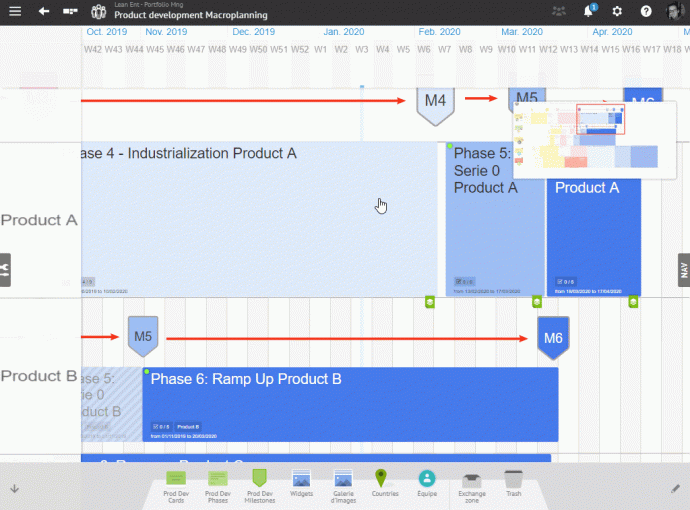Click Oct. 2019 month header
The image size is (690, 510).
107,32
